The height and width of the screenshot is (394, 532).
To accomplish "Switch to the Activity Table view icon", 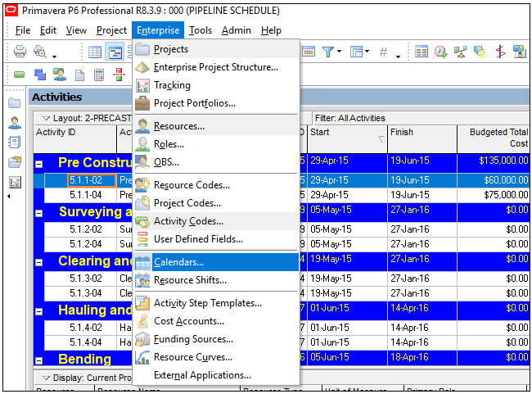I will tap(95, 52).
